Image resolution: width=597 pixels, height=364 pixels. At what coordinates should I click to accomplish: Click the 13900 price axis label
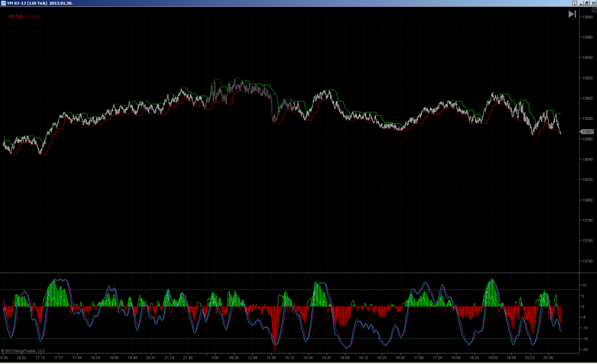(x=587, y=98)
